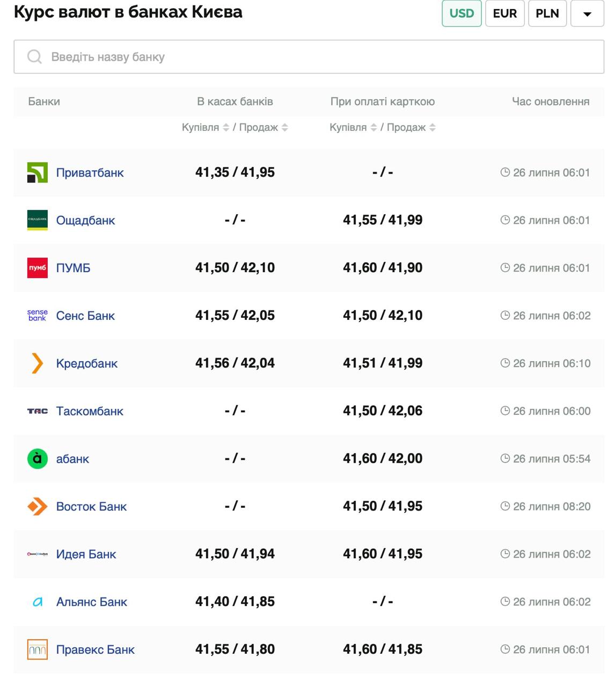Click the green абанк round logo
The width and height of the screenshot is (616, 687).
38,459
